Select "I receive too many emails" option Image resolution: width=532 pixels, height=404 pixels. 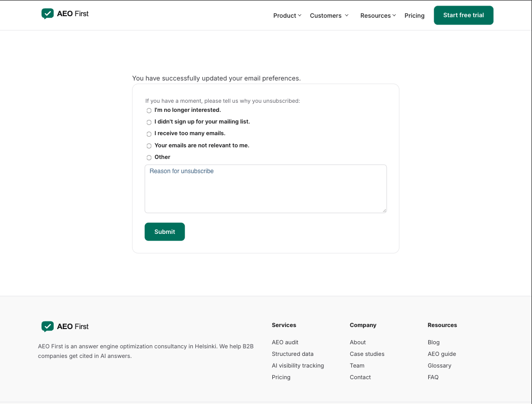tap(149, 134)
